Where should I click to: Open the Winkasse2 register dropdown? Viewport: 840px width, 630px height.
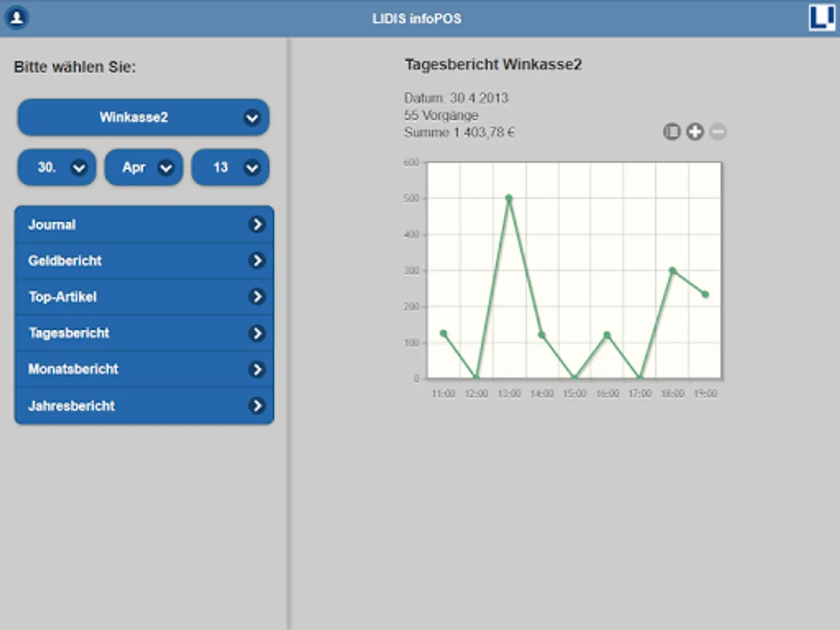[x=143, y=117]
